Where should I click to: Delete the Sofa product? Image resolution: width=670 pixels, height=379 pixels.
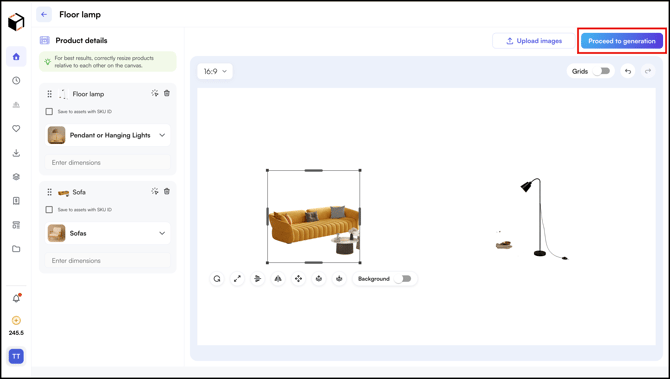[x=167, y=191]
